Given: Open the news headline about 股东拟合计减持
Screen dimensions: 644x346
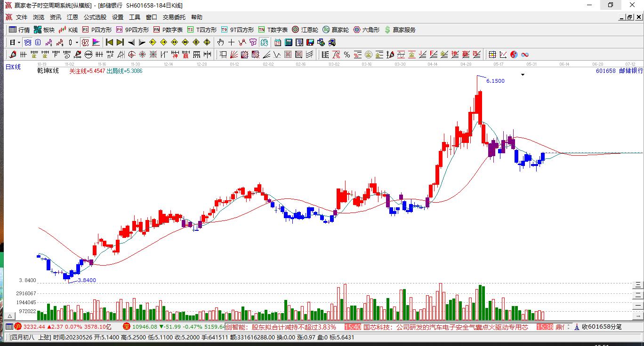Looking at the screenshot, I should 281,327.
